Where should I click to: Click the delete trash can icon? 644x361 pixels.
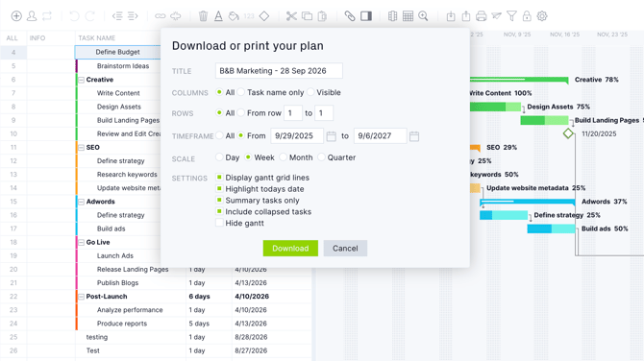click(x=204, y=16)
